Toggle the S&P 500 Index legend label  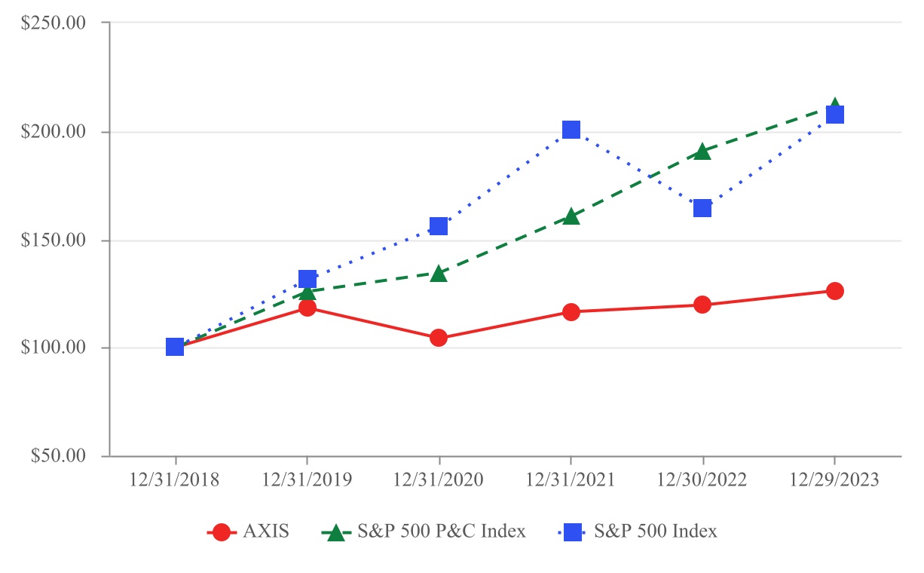(x=655, y=532)
